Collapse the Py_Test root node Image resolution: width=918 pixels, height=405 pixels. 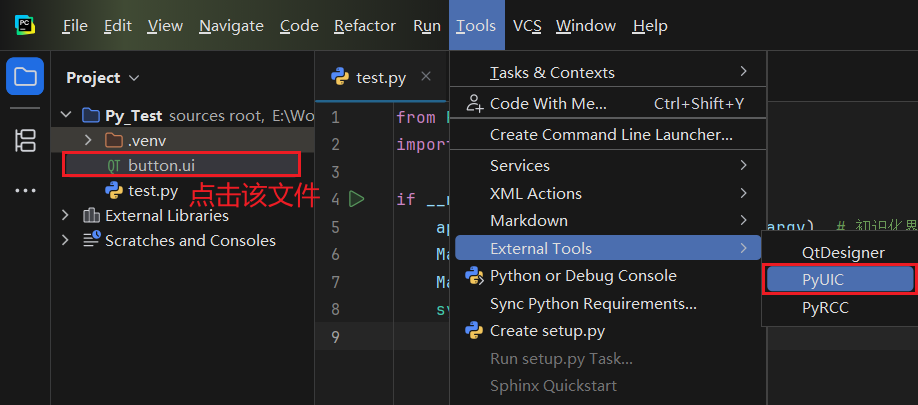pyautogui.click(x=66, y=115)
